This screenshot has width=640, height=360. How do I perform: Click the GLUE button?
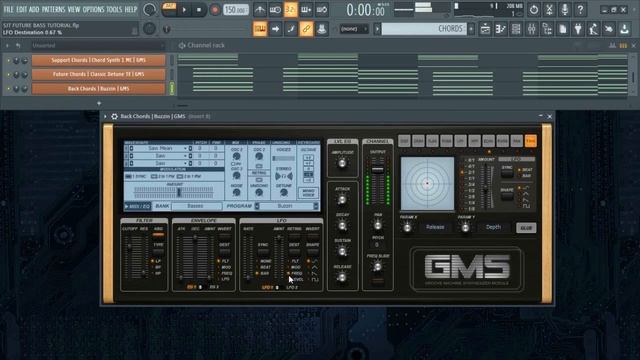point(526,228)
